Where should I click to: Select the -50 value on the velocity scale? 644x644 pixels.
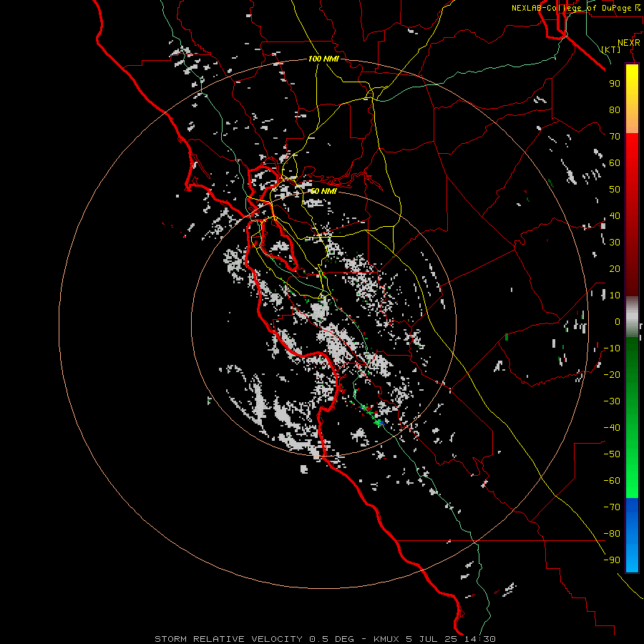612,454
